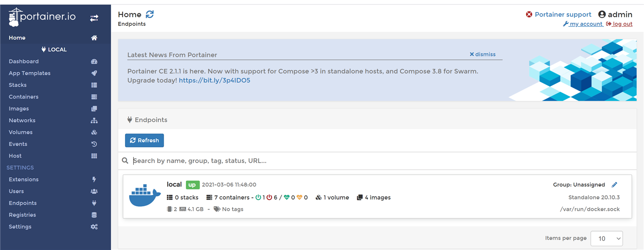Click the Dashboard gauge icon
This screenshot has width=644, height=250.
94,61
